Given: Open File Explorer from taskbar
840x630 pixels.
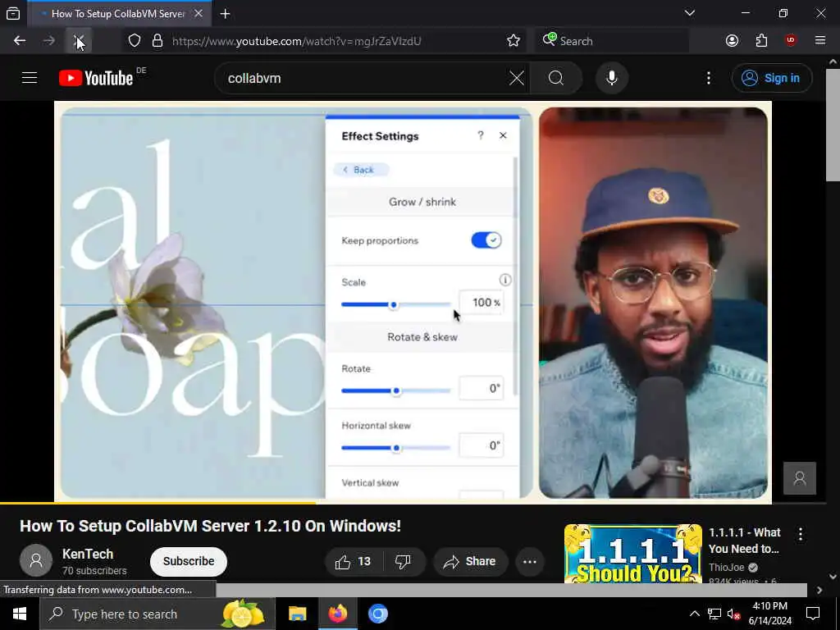Looking at the screenshot, I should point(297,614).
